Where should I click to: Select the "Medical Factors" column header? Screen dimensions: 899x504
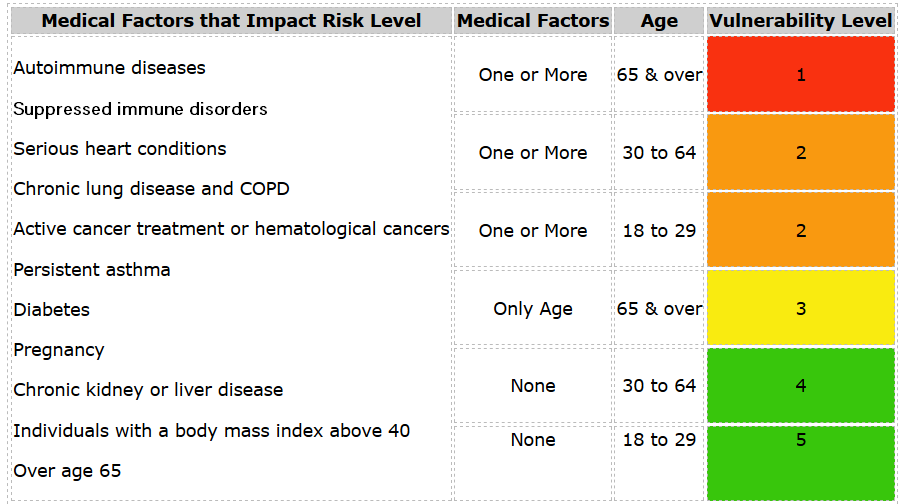coord(533,21)
